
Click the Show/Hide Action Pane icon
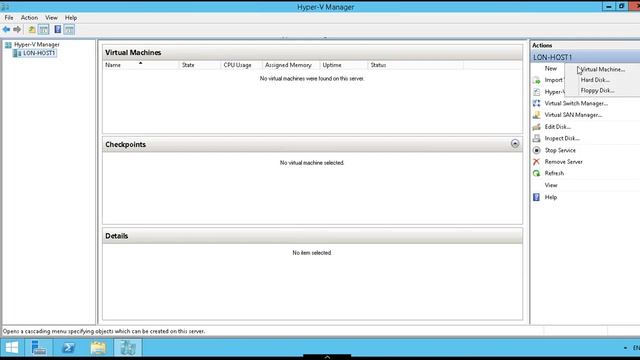click(69, 29)
